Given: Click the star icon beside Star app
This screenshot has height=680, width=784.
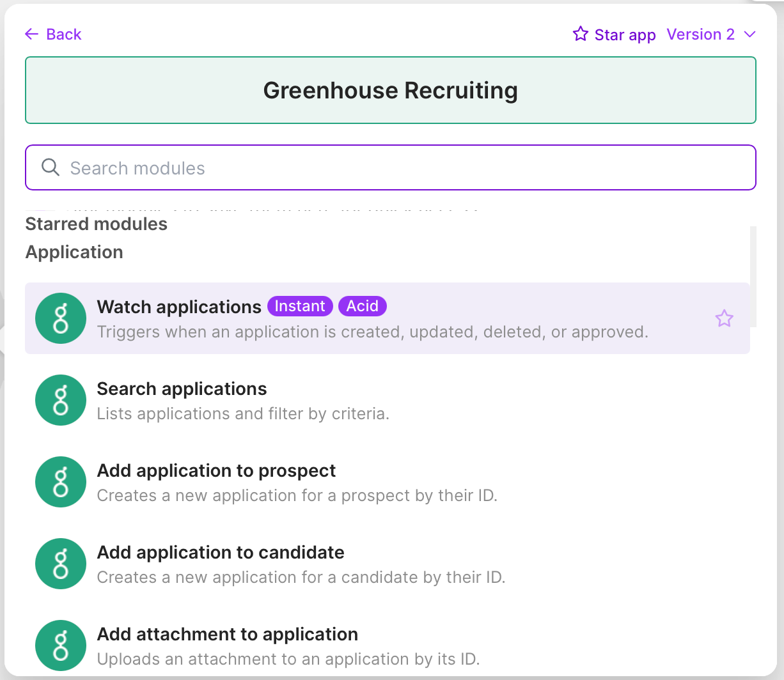Looking at the screenshot, I should tap(581, 34).
